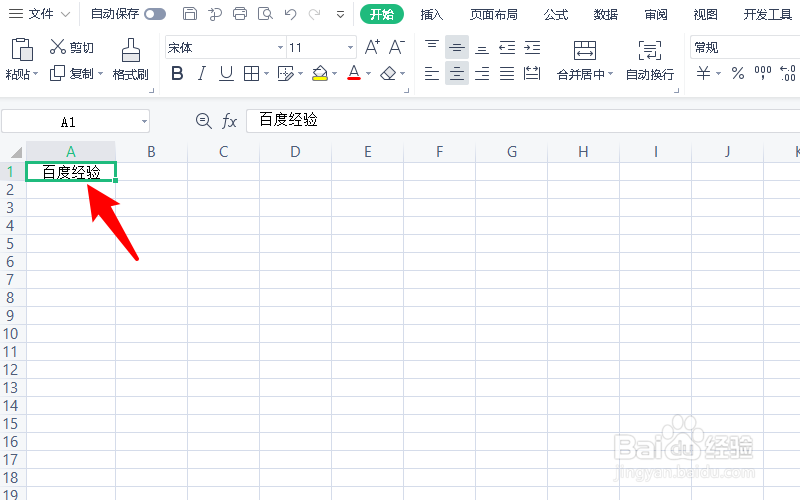The height and width of the screenshot is (500, 800).
Task: Click the undo arrow icon
Action: coord(290,14)
